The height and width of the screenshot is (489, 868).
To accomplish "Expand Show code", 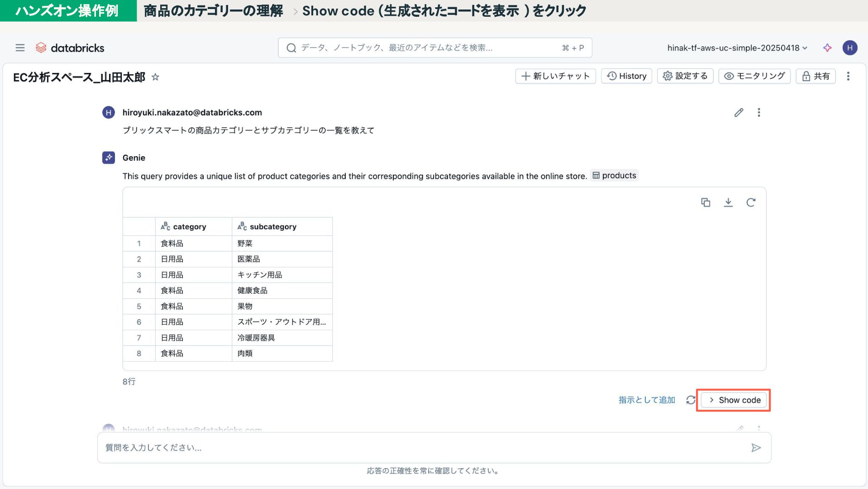I will tap(734, 400).
